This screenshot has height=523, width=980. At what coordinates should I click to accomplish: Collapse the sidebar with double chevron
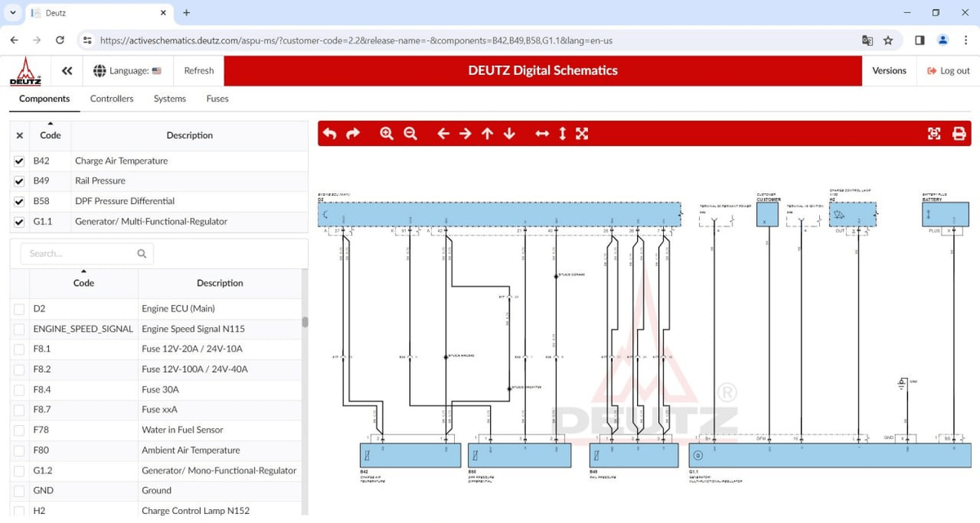coord(67,71)
